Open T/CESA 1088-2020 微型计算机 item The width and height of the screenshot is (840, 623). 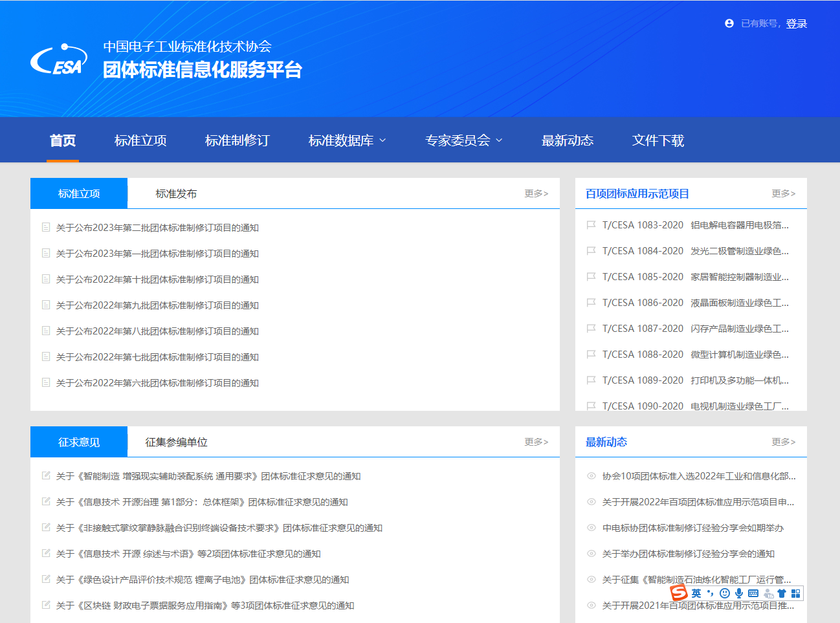coord(696,355)
